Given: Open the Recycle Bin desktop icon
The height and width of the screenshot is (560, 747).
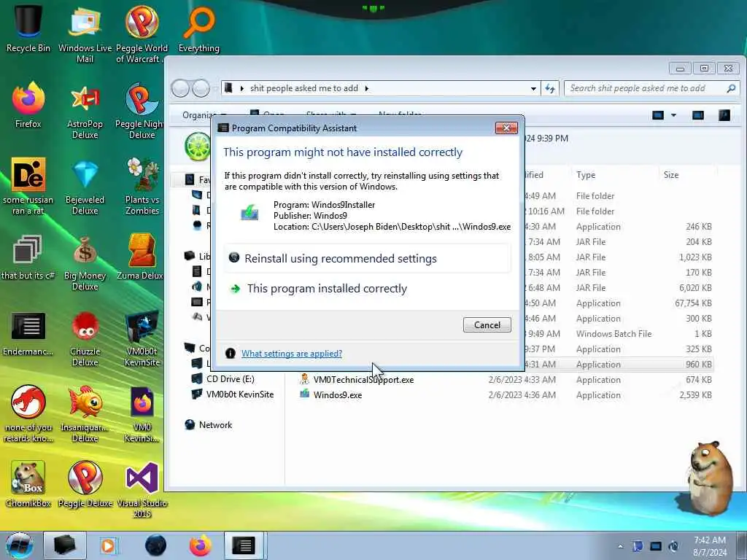Looking at the screenshot, I should 28,28.
